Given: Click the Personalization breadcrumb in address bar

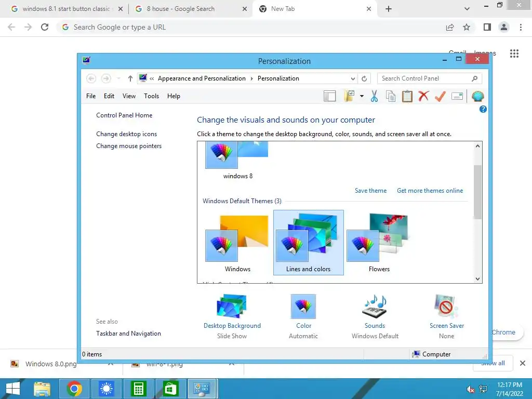Looking at the screenshot, I should 278,79.
